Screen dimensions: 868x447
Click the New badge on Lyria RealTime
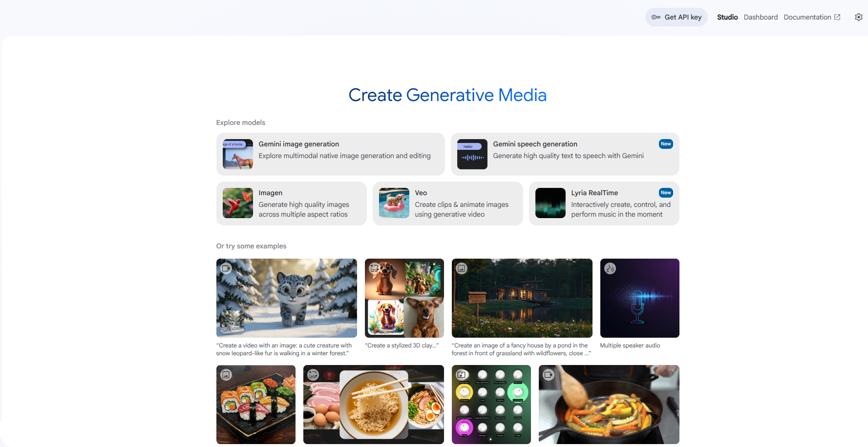pyautogui.click(x=666, y=193)
